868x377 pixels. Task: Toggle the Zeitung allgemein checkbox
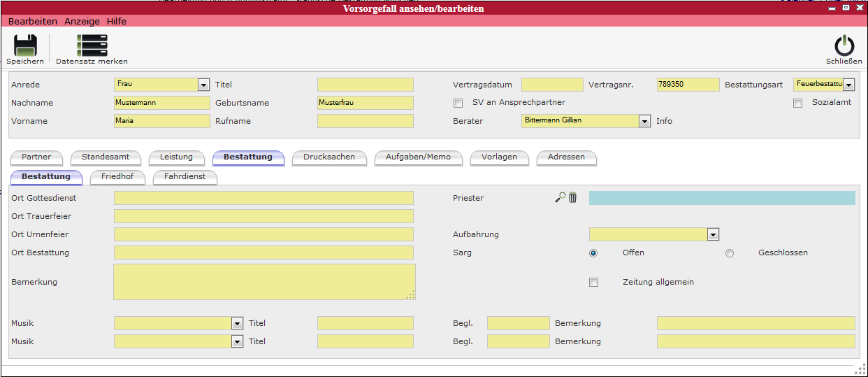(594, 283)
